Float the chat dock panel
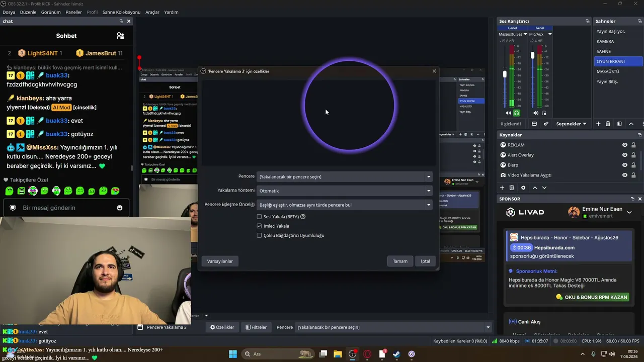This screenshot has height=362, width=644. [x=121, y=21]
